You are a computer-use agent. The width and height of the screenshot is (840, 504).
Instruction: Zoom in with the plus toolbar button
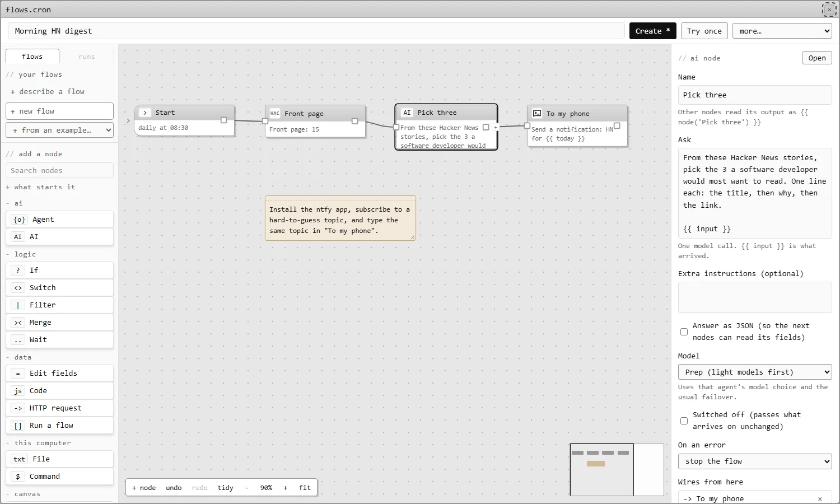(x=286, y=488)
